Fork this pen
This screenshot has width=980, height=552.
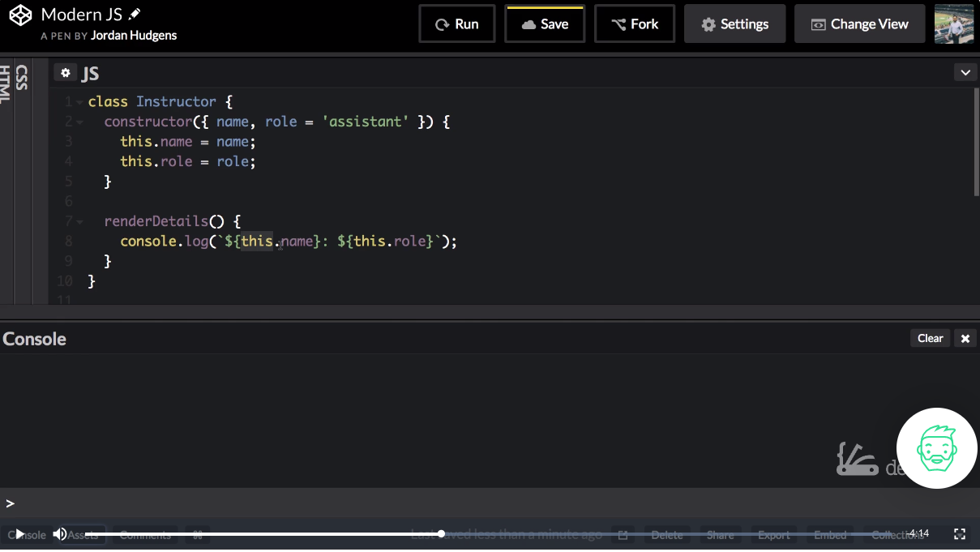pyautogui.click(x=635, y=24)
